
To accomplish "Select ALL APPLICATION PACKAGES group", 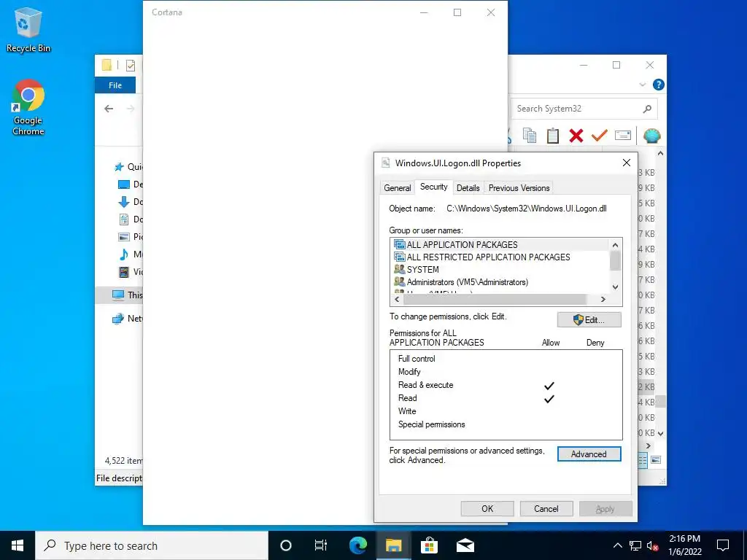I will pos(500,244).
